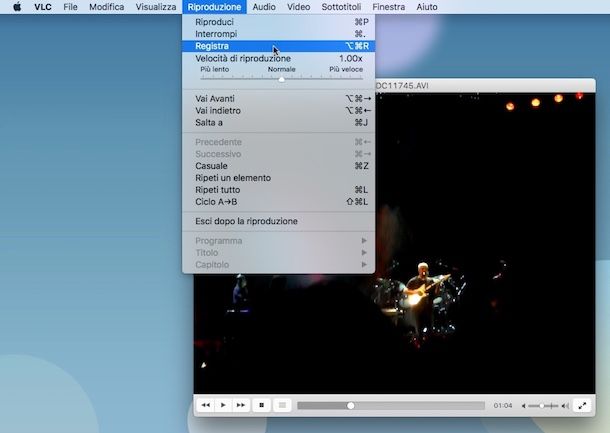Choose Interrompi to stop playback

[279, 34]
